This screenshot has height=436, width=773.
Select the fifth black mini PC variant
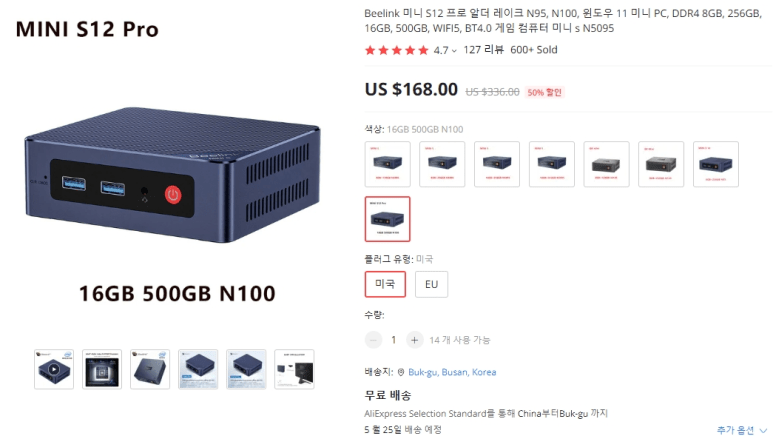(606, 164)
